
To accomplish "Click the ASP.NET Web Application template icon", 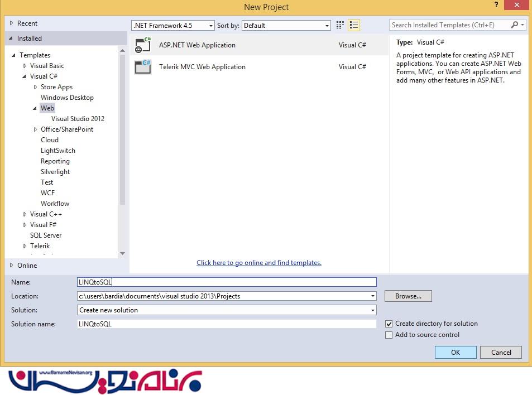I will 143,45.
